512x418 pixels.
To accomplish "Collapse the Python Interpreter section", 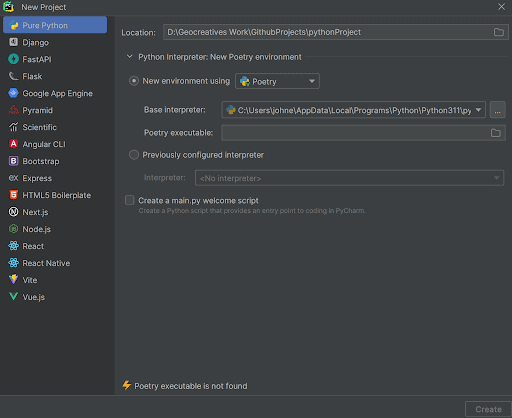I will [x=130, y=57].
